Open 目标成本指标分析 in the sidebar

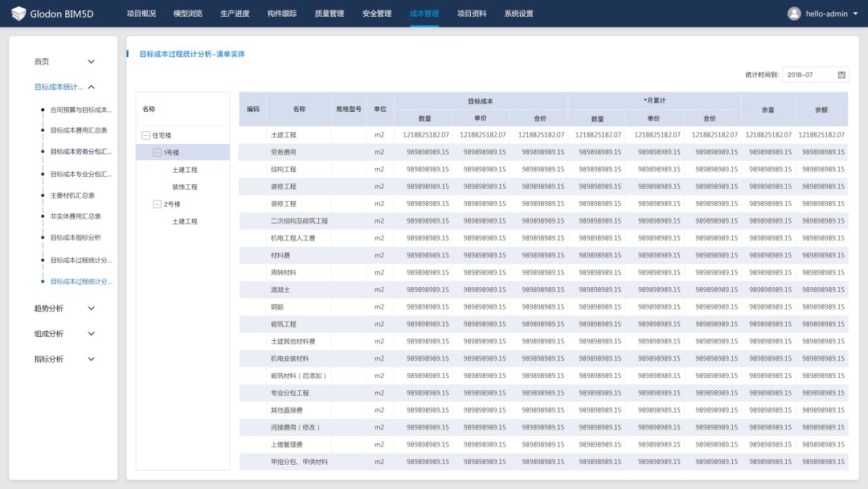pyautogui.click(x=76, y=238)
